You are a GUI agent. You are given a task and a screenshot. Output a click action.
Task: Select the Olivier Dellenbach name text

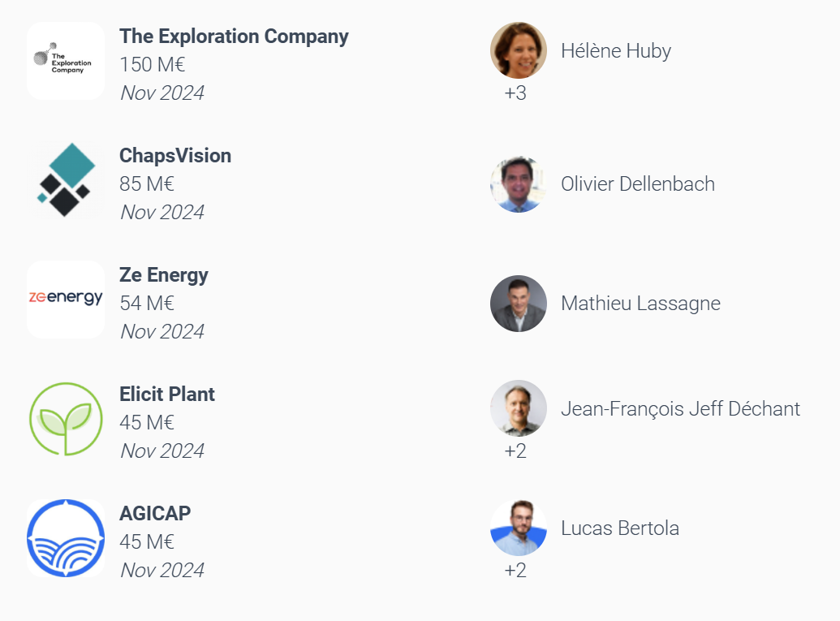click(637, 183)
